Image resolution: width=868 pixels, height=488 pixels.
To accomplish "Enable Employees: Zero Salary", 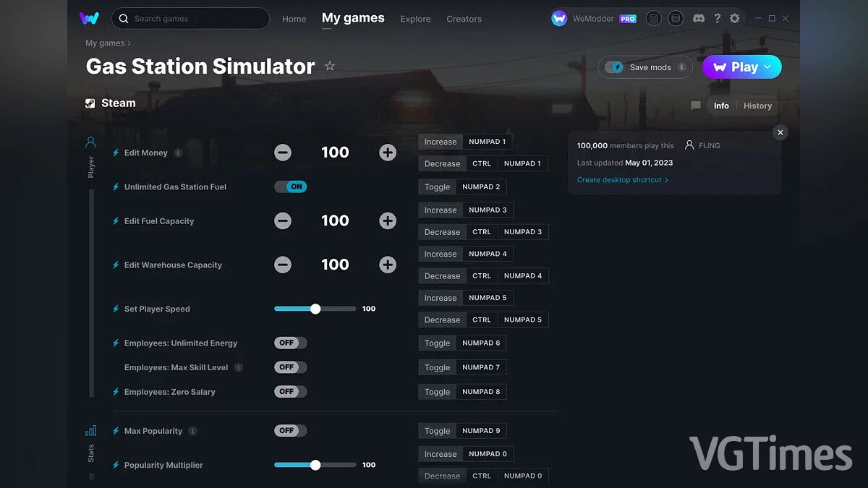I will click(x=290, y=391).
